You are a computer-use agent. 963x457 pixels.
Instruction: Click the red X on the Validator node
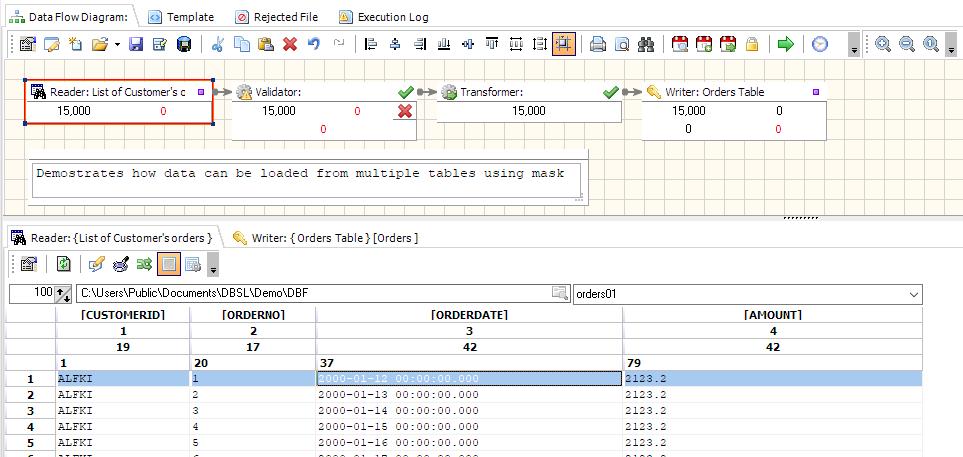click(405, 111)
